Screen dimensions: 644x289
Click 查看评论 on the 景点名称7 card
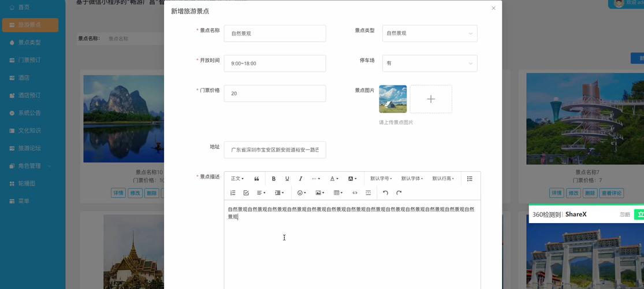[612, 193]
